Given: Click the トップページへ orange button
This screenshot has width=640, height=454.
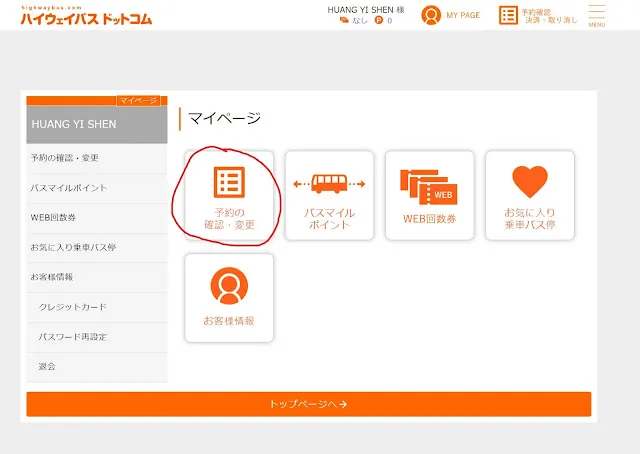Looking at the screenshot, I should coord(309,404).
